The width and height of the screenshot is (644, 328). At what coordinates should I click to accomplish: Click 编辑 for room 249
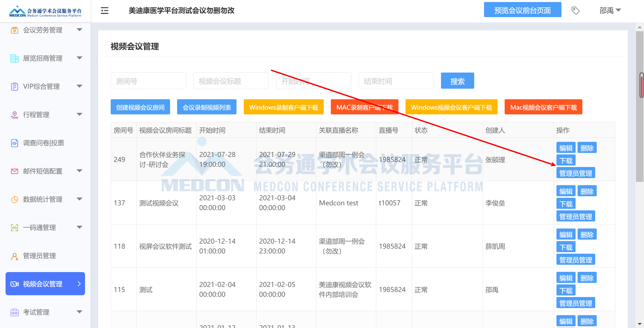(566, 148)
